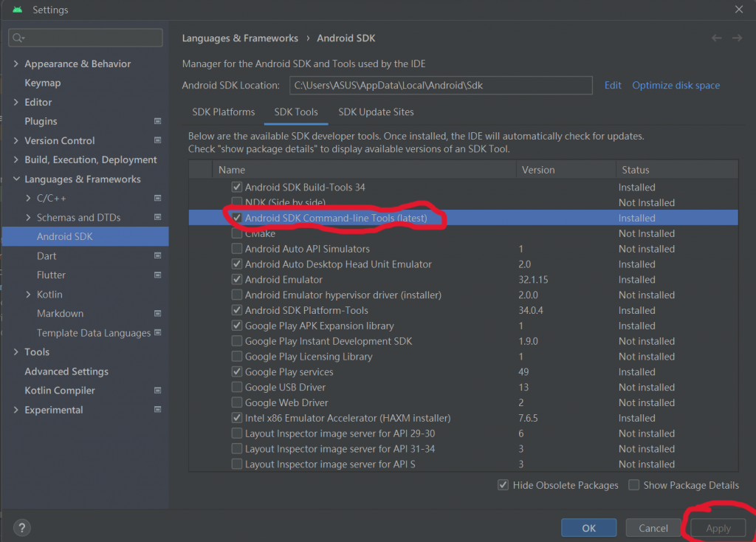Expand the C/C++ node

[x=28, y=198]
